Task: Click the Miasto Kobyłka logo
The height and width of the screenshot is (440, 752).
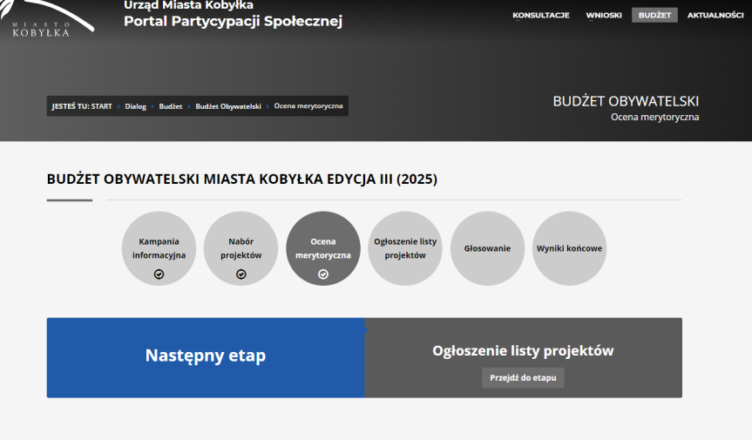Action: tap(45, 22)
